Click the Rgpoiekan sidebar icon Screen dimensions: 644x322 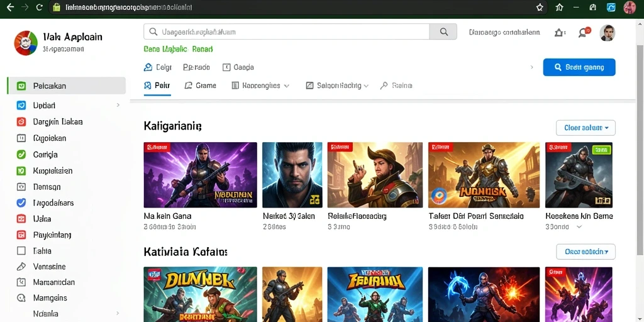click(21, 138)
